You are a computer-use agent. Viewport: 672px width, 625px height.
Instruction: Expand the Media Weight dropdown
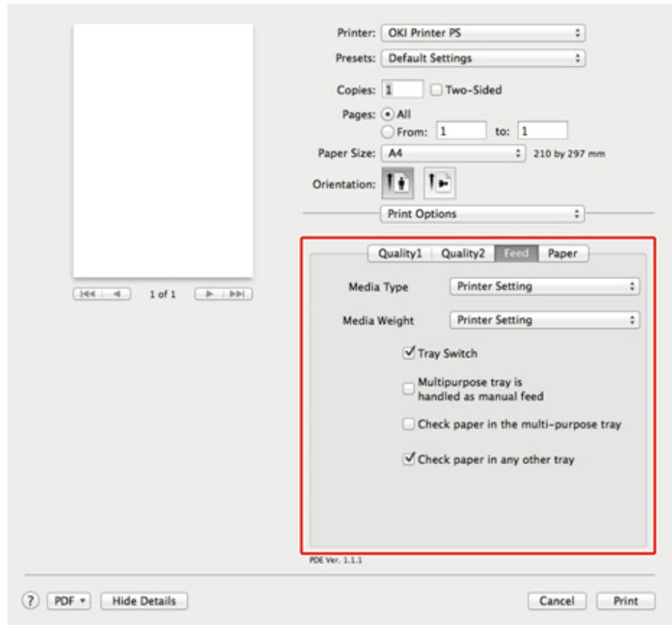tap(544, 321)
